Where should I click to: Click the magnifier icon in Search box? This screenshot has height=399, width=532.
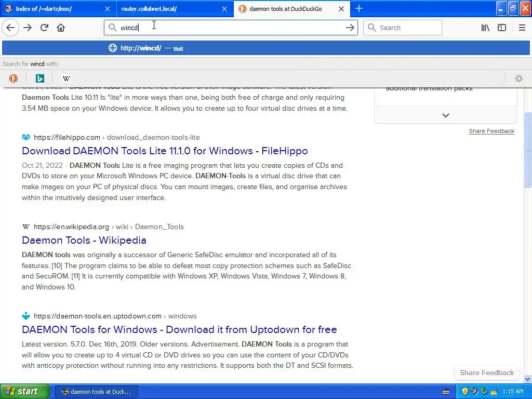click(372, 28)
